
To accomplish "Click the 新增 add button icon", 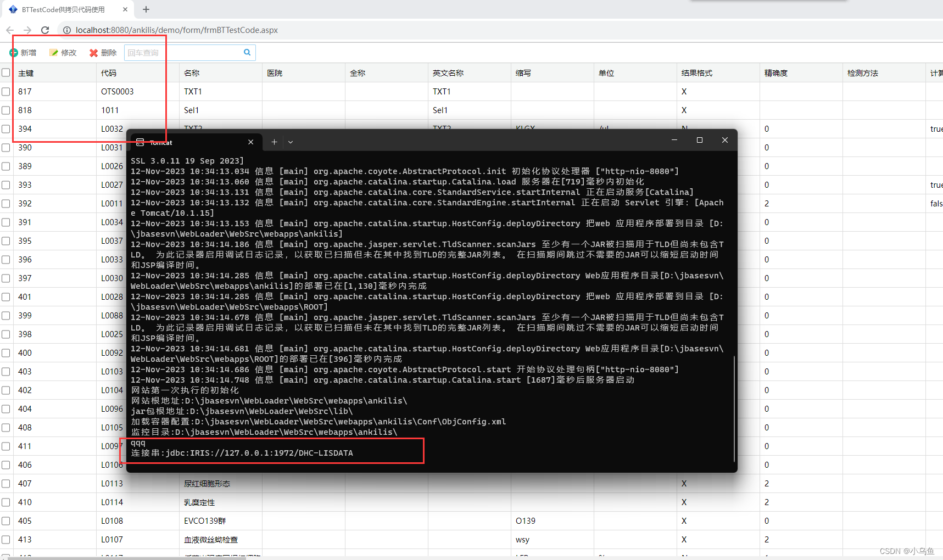I will 14,53.
